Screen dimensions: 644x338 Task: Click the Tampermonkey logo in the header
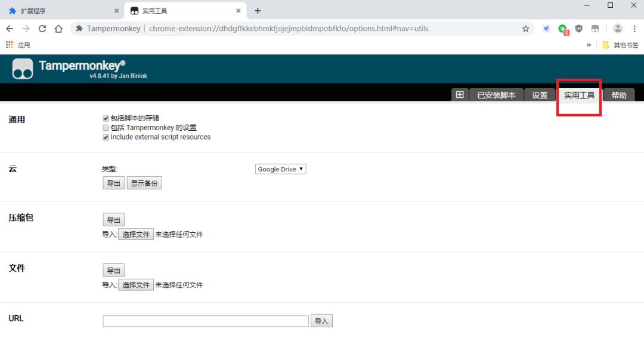coord(23,68)
